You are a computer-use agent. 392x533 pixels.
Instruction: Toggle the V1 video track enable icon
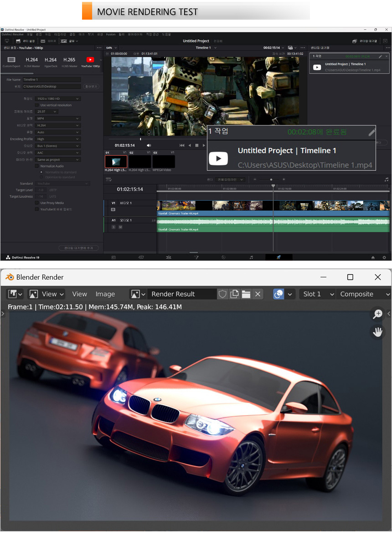click(x=113, y=210)
